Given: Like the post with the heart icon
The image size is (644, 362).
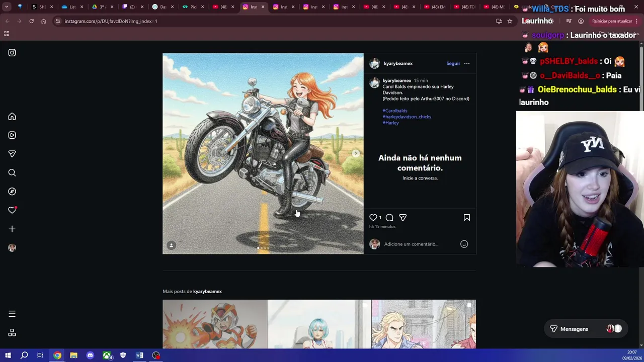Looking at the screenshot, I should 373,218.
